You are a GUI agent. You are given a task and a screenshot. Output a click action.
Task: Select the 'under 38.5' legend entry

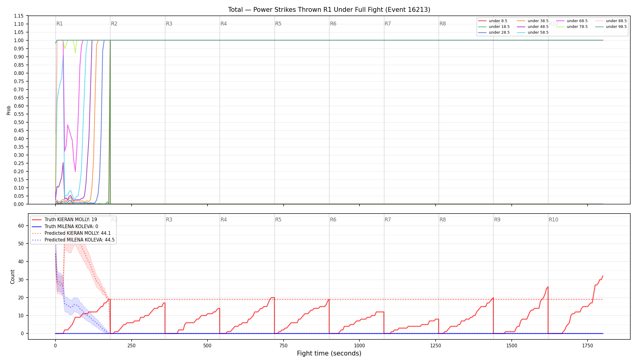point(533,21)
